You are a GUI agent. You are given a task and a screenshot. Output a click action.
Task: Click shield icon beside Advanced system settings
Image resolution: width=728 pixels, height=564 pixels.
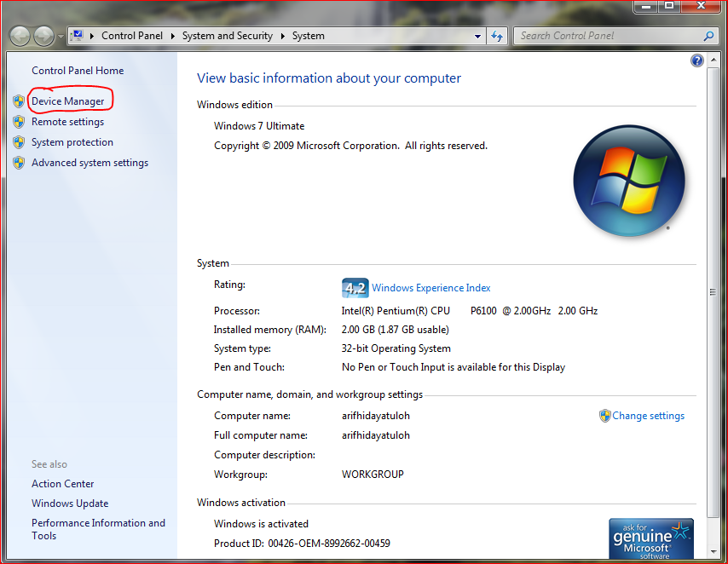pyautogui.click(x=19, y=163)
